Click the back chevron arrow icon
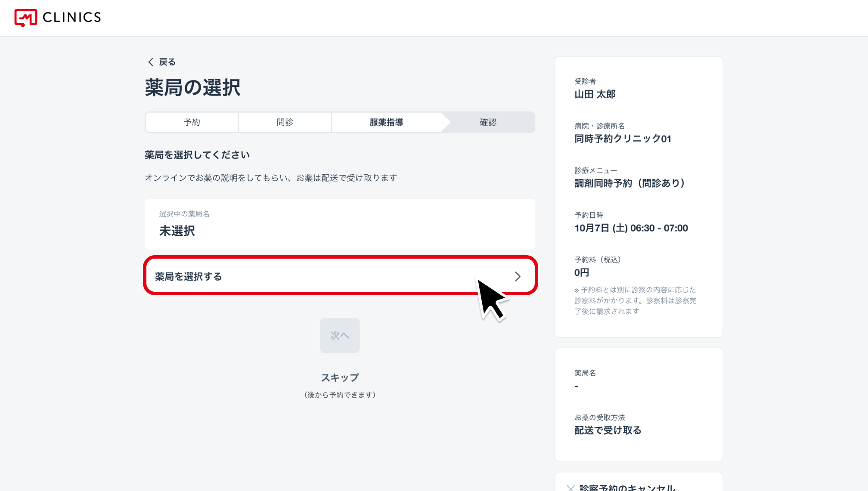Viewport: 868px width, 491px height. (151, 62)
